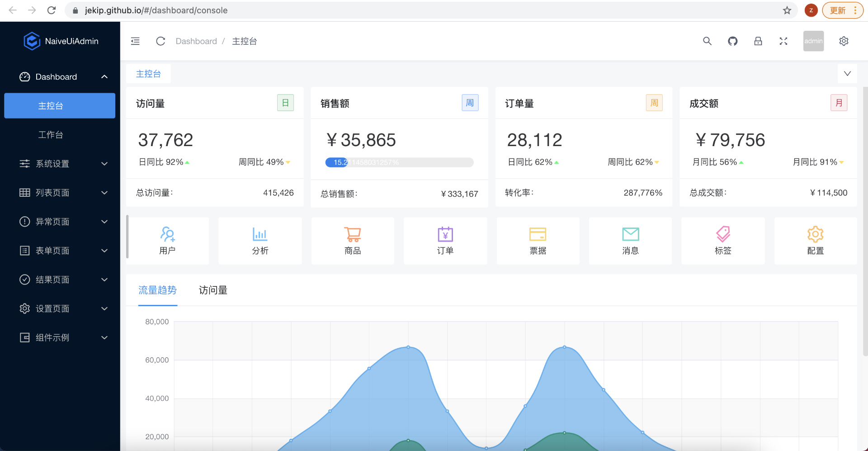
Task: Expand the 表单页面 sidebar menu
Action: point(60,251)
